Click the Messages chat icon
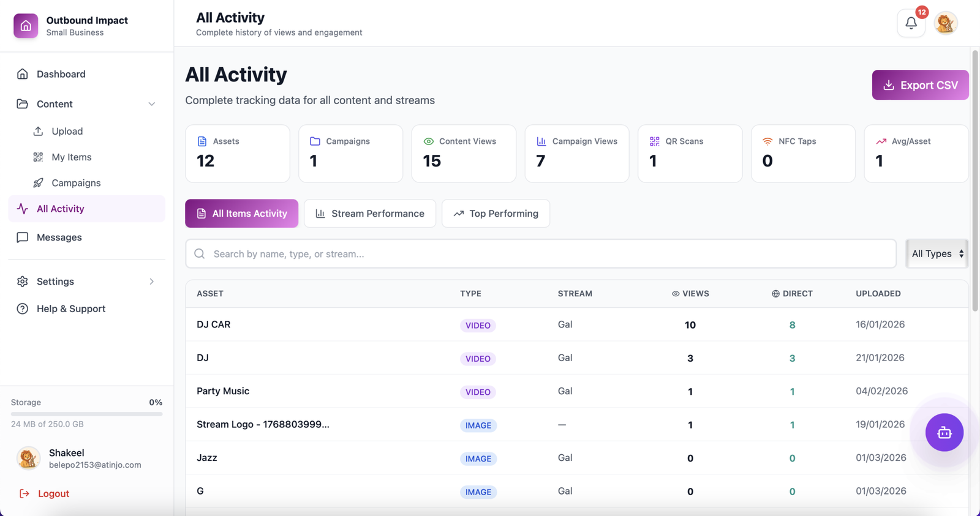Viewport: 980px width, 516px height. click(x=23, y=237)
